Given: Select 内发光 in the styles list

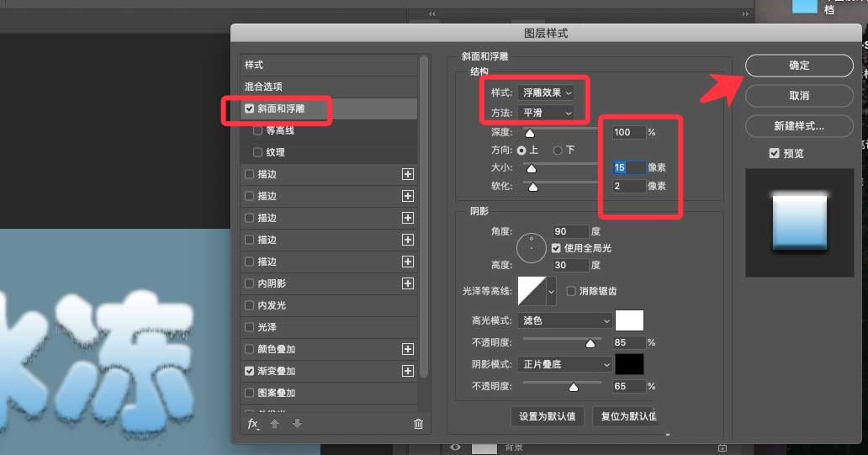Looking at the screenshot, I should [271, 305].
